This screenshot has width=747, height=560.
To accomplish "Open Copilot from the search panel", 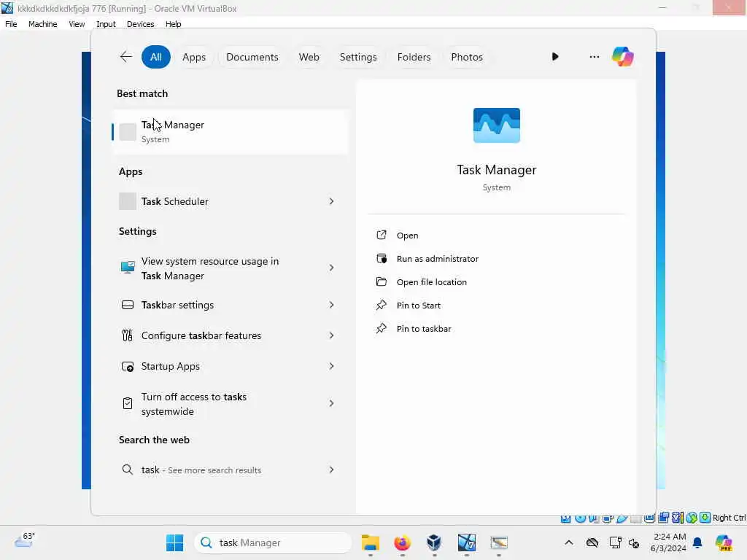I will point(623,57).
